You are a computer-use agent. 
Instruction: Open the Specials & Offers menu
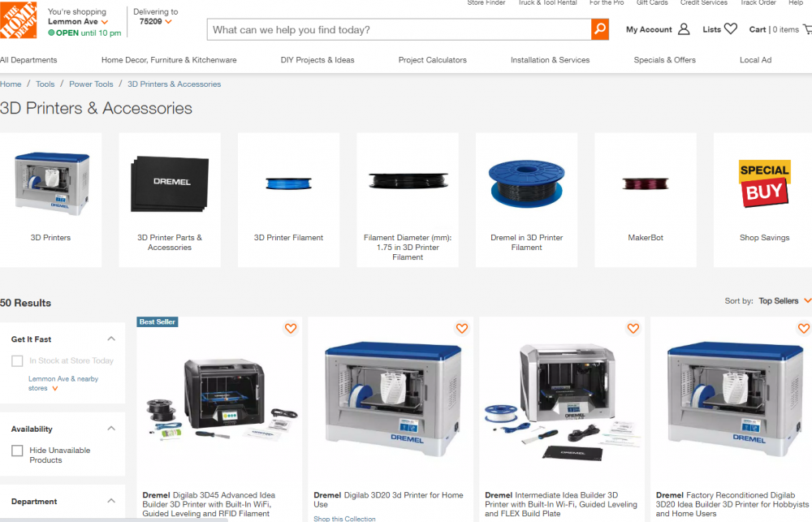[664, 60]
